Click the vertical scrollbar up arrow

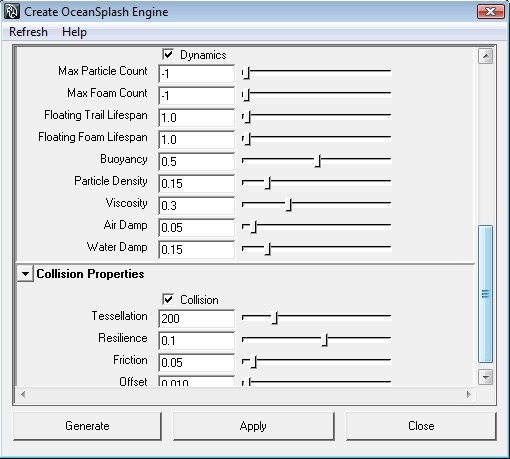[x=486, y=56]
